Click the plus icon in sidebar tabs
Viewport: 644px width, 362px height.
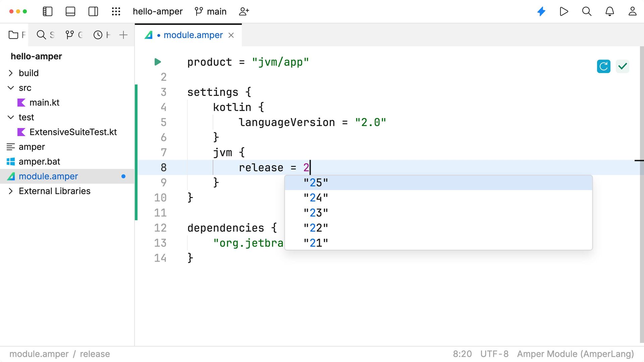point(123,35)
